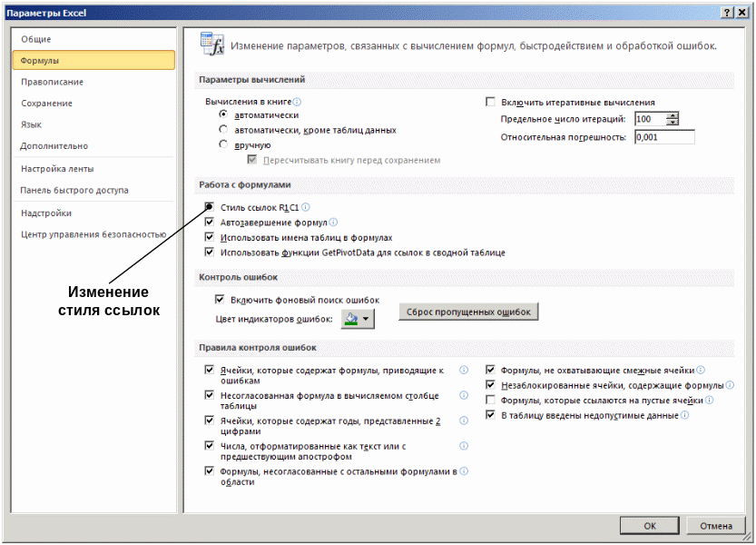Select 'вручную' calculation radio button

coord(223,144)
